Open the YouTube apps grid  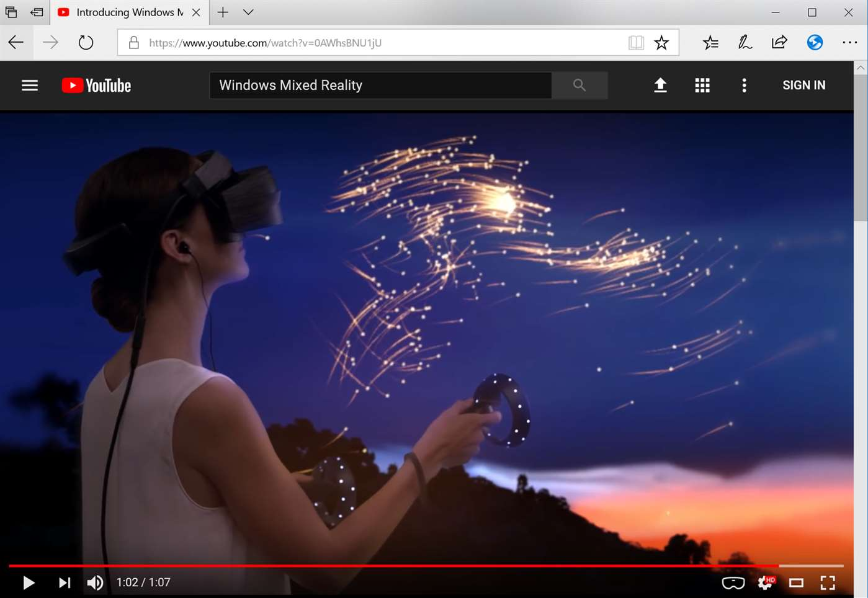(x=702, y=86)
